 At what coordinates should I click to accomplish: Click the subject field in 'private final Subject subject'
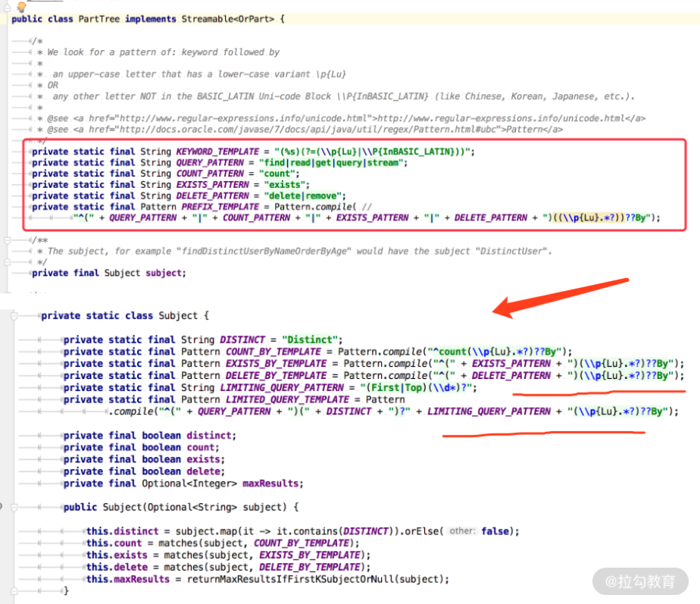(x=164, y=273)
